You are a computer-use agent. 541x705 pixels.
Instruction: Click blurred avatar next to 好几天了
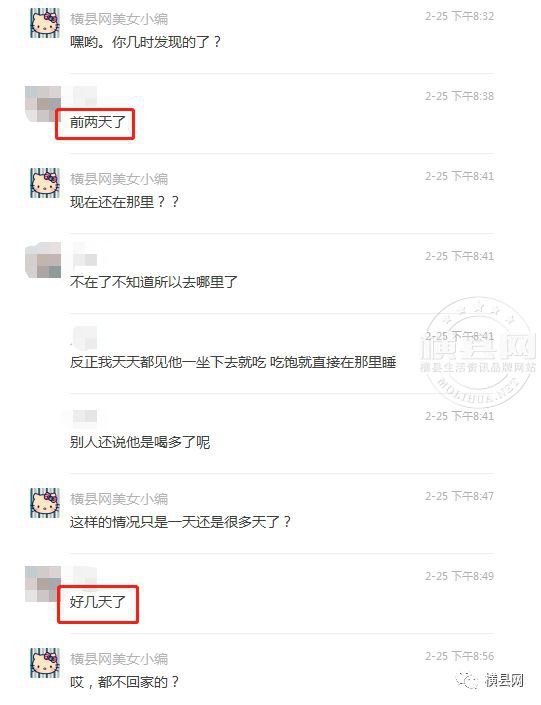pyautogui.click(x=43, y=584)
